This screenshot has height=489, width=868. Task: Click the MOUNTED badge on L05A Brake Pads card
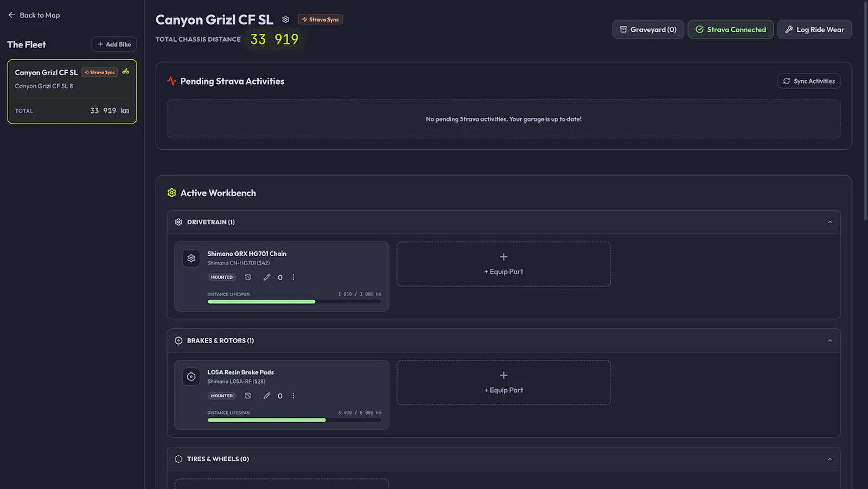[221, 396]
